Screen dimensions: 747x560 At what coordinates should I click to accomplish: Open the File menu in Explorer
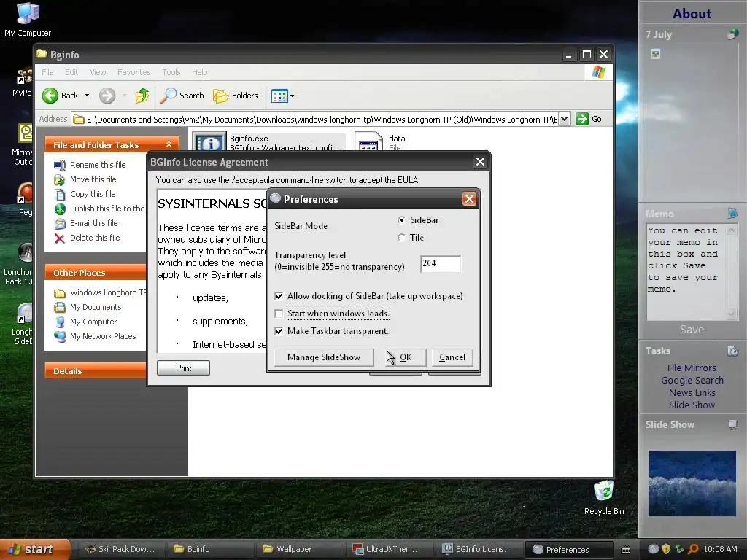(x=47, y=72)
